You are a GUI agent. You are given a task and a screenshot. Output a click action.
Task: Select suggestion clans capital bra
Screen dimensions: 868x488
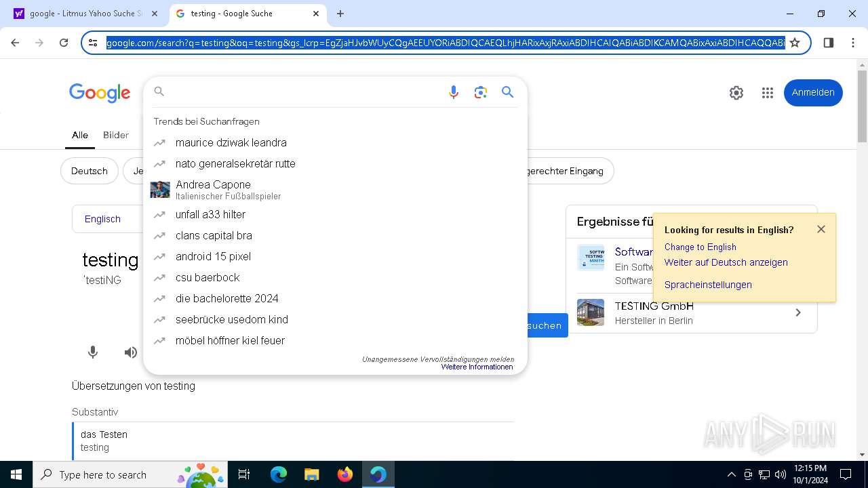335,235
